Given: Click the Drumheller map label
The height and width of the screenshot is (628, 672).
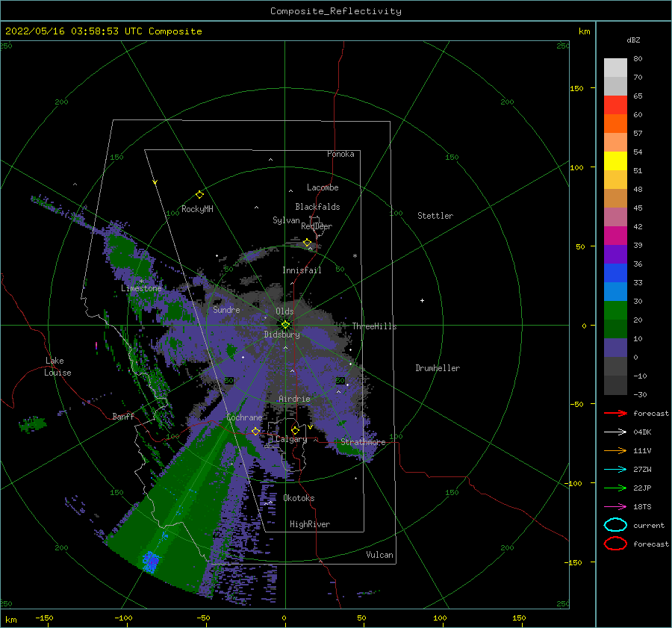Looking at the screenshot, I should [438, 368].
